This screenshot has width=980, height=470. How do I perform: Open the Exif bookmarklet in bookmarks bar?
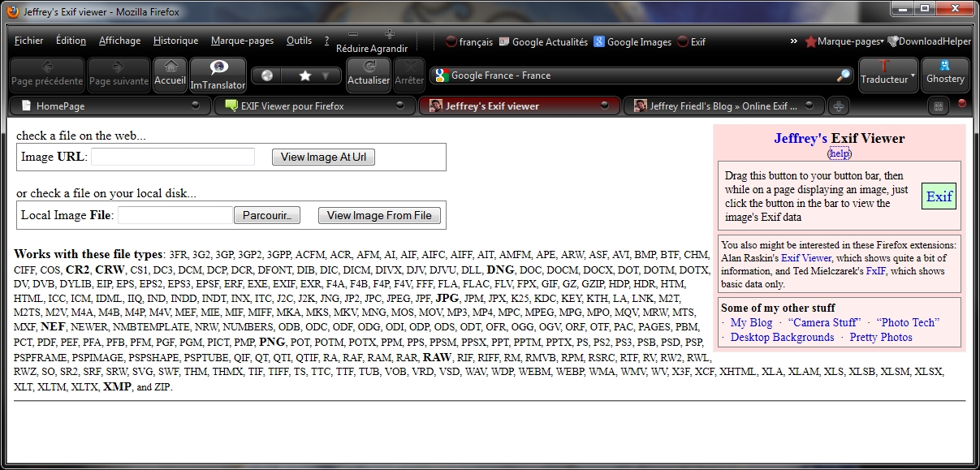tap(692, 42)
